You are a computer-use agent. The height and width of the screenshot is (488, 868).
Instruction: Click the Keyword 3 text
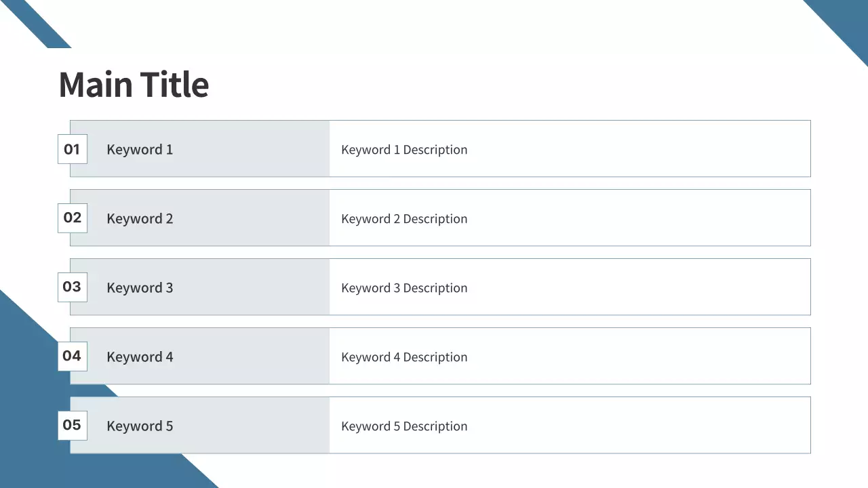(x=140, y=288)
